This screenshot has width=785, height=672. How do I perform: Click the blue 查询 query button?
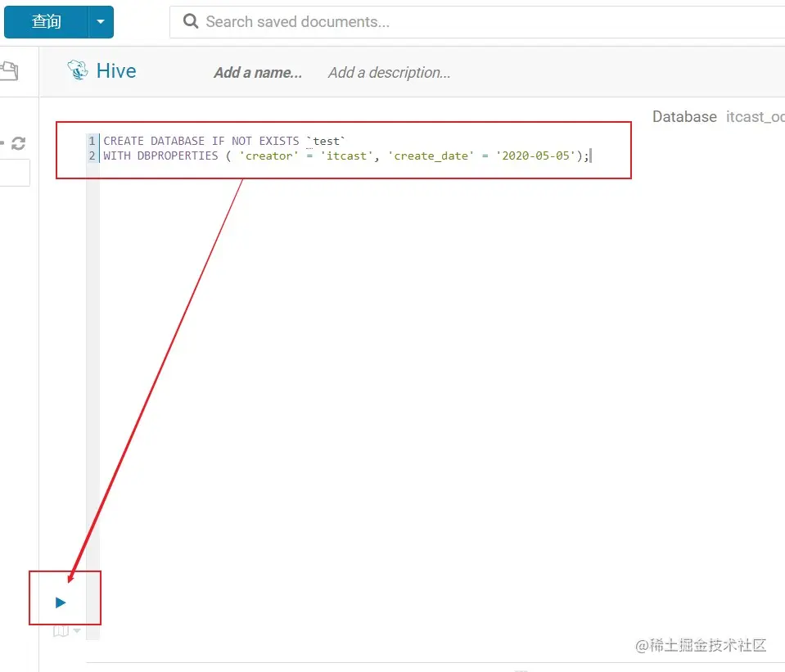(x=47, y=22)
